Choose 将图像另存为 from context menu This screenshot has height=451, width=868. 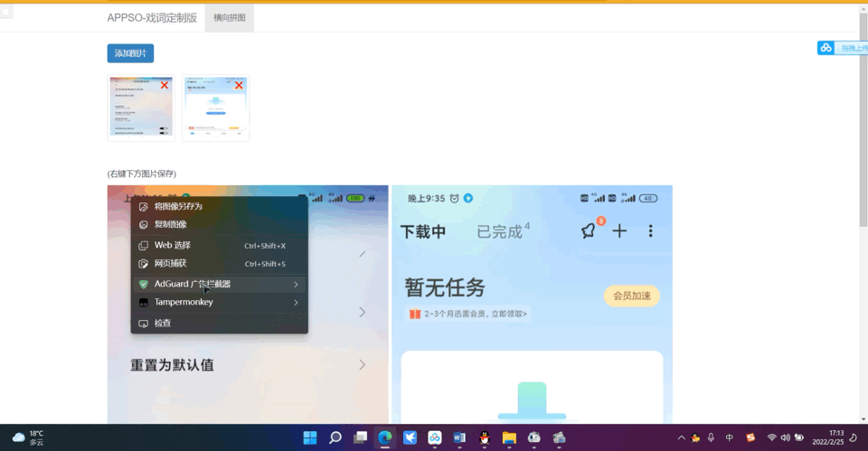[x=219, y=206]
